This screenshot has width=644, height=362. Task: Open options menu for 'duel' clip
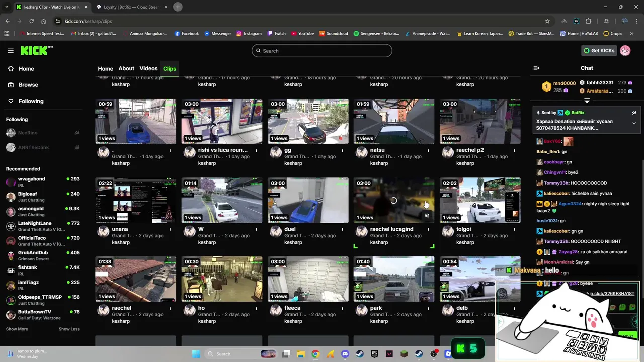click(342, 229)
